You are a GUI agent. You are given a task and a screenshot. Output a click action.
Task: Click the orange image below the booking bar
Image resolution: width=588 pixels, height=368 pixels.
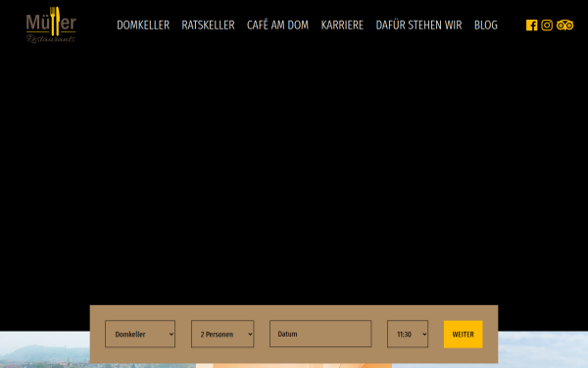point(294,366)
